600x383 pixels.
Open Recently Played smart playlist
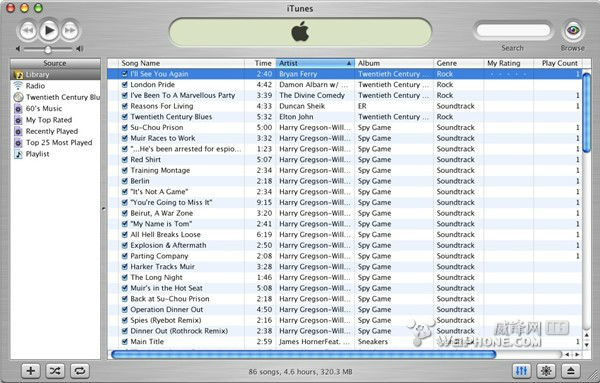point(55,131)
